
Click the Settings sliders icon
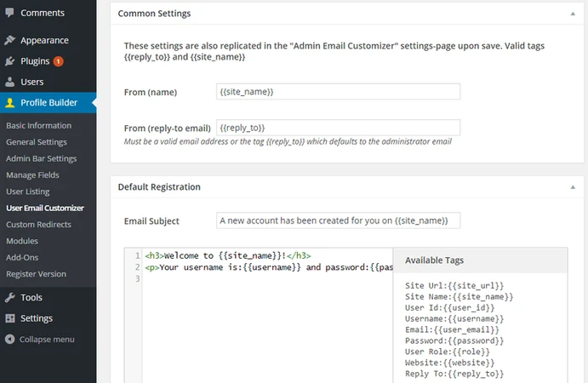tap(9, 318)
